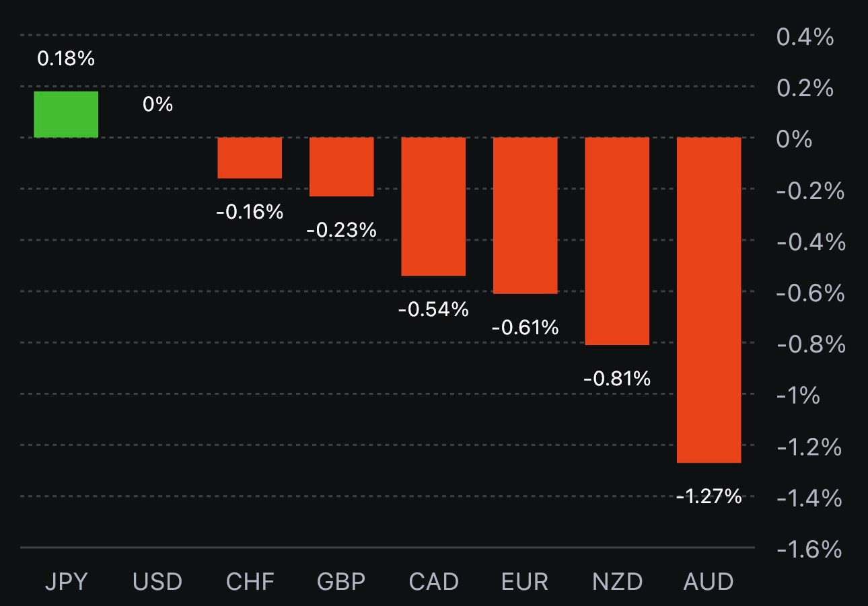Image resolution: width=868 pixels, height=606 pixels.
Task: Click the USD label on the x-axis
Action: tap(157, 582)
